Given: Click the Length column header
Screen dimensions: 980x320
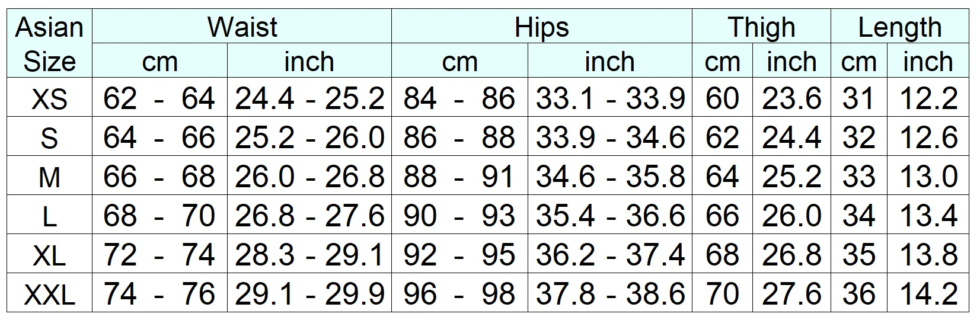Looking at the screenshot, I should [899, 27].
